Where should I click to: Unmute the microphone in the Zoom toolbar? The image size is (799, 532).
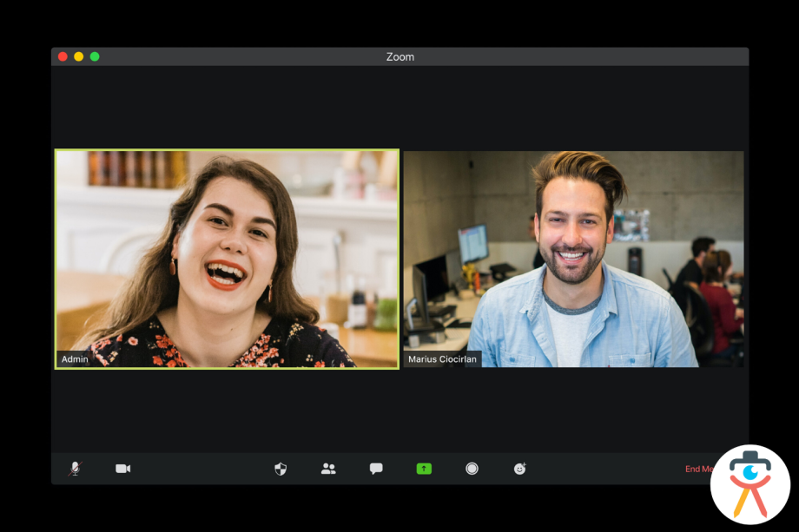[x=75, y=469]
